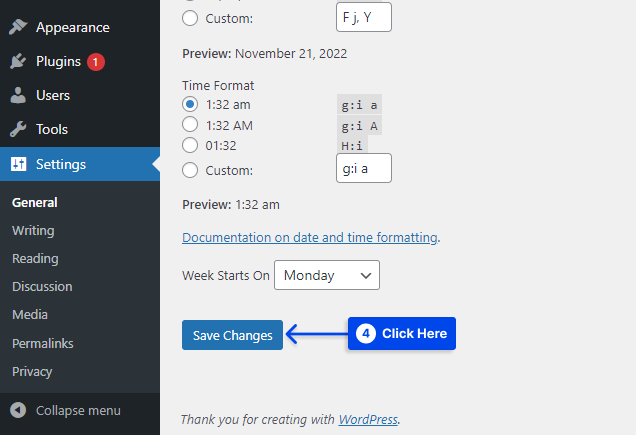Click the custom time format text field
636x435 pixels.
pyautogui.click(x=363, y=169)
